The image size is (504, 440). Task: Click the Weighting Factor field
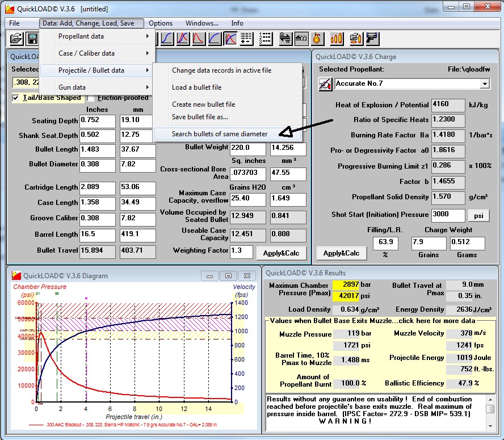pos(241,252)
